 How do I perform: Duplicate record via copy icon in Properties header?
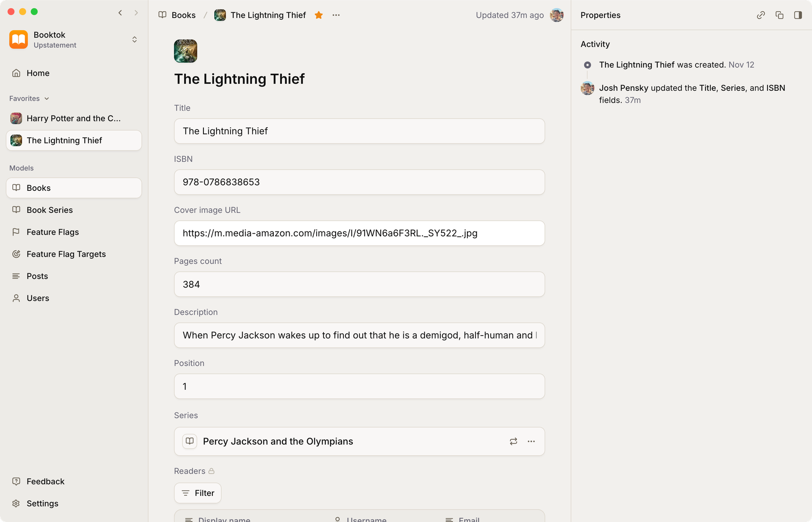780,15
